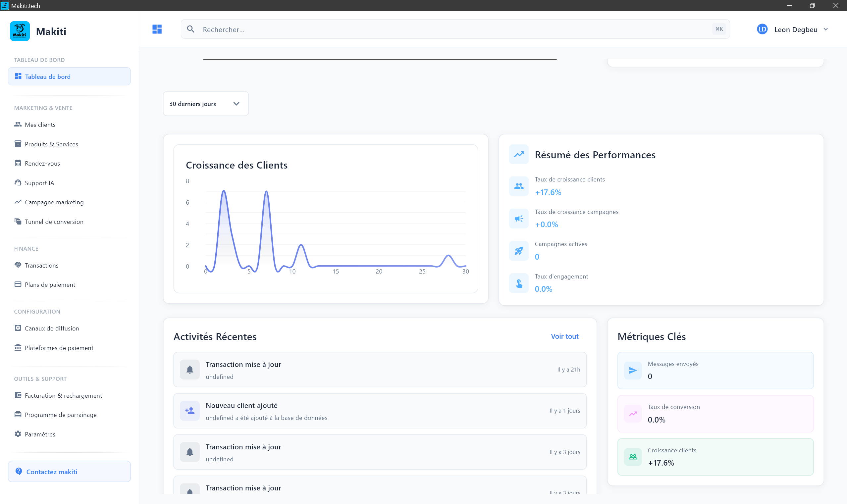This screenshot has width=847, height=504.
Task: Click bell icon of first Transaction activity
Action: pos(189,370)
